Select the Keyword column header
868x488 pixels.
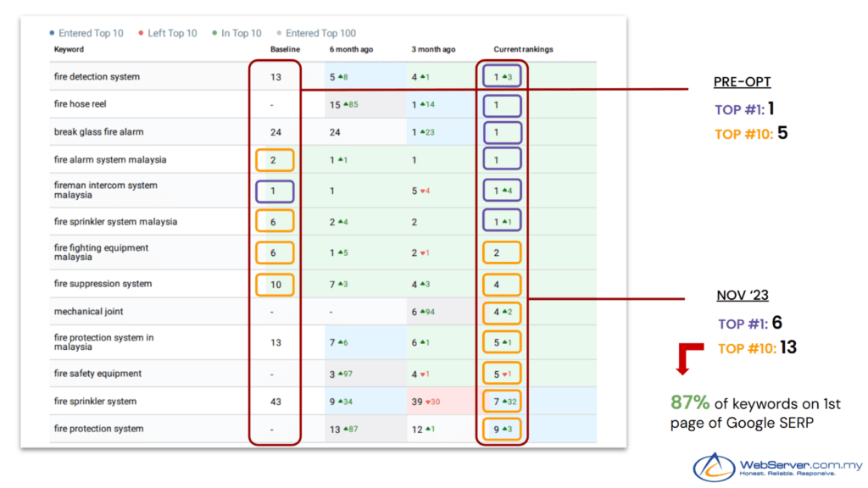tap(67, 50)
